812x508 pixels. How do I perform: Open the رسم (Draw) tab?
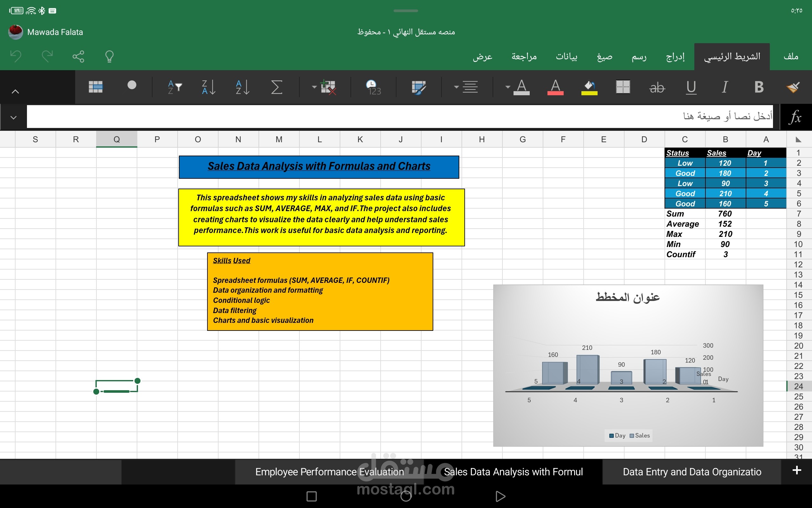639,56
